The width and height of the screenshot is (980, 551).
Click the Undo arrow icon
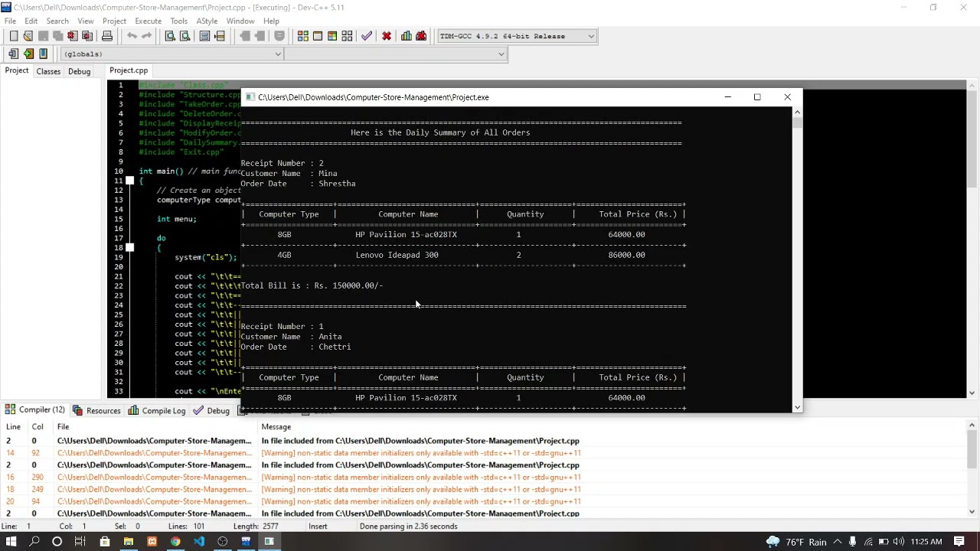[132, 36]
